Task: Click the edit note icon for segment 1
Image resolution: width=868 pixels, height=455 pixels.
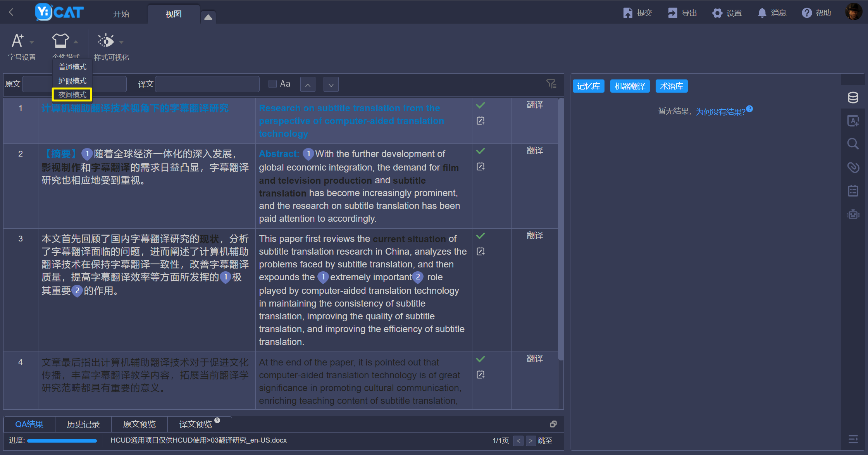Action: click(480, 121)
